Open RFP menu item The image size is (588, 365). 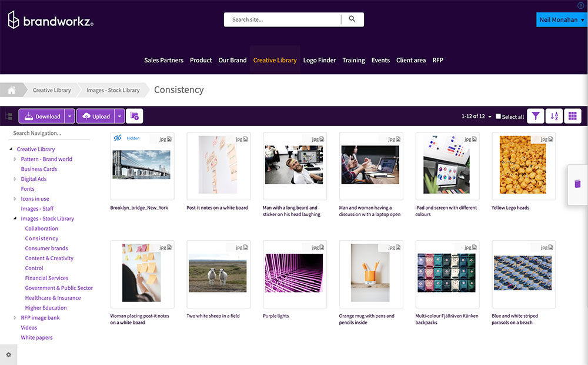(437, 60)
